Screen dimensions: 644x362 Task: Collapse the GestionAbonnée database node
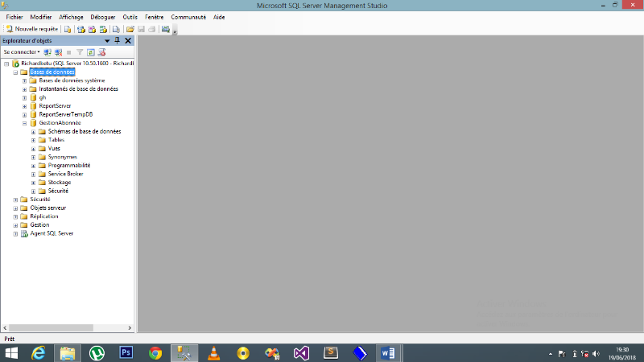point(25,123)
